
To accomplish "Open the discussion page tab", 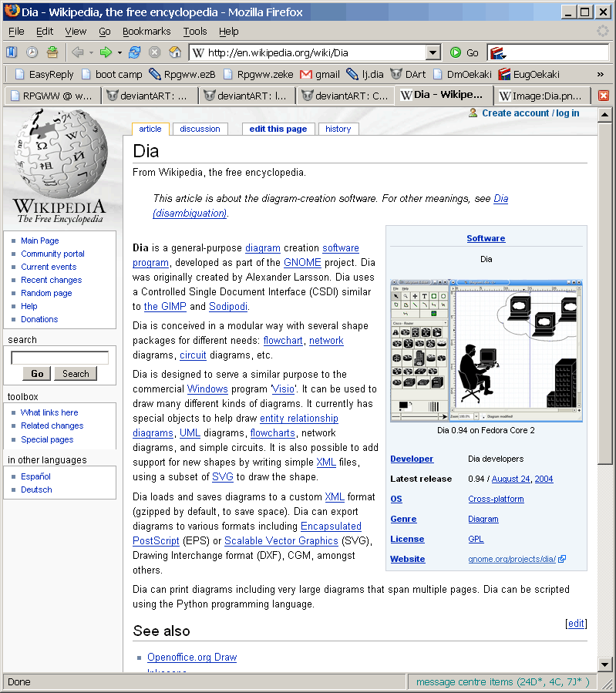I will pos(200,129).
